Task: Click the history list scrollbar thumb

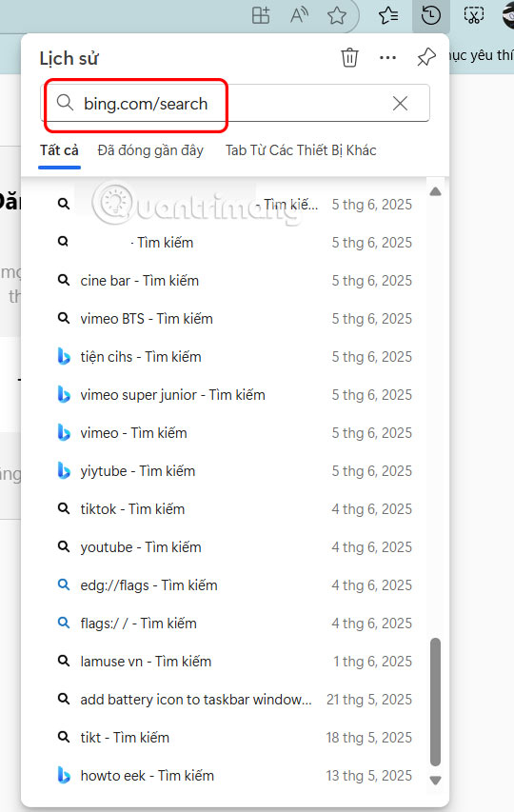Action: click(x=435, y=703)
